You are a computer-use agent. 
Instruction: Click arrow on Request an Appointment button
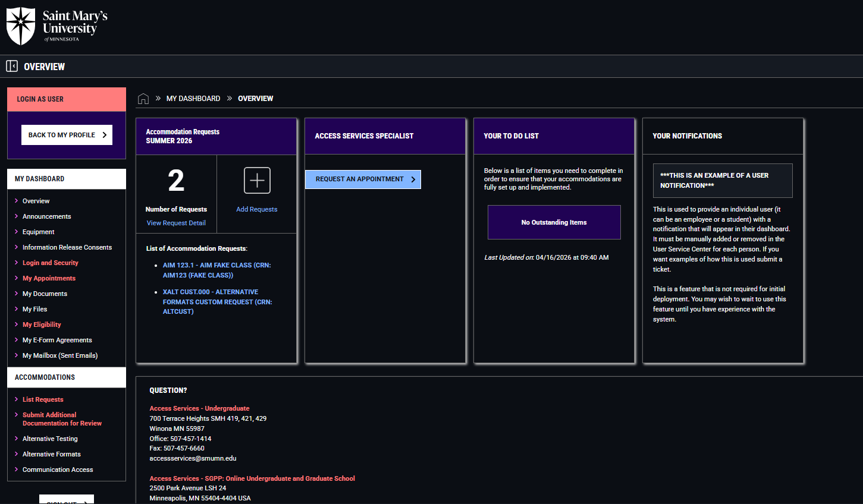(x=413, y=179)
